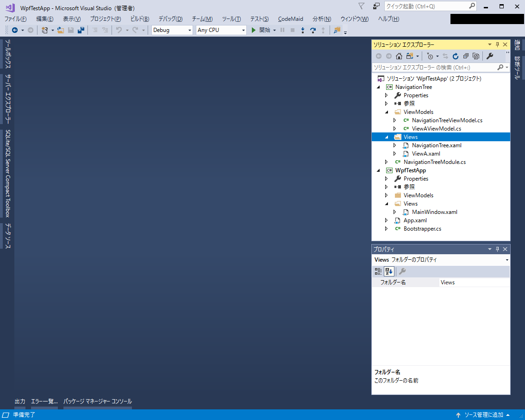
Task: Click the search magnifier in Solution Explorer
Action: (x=500, y=67)
